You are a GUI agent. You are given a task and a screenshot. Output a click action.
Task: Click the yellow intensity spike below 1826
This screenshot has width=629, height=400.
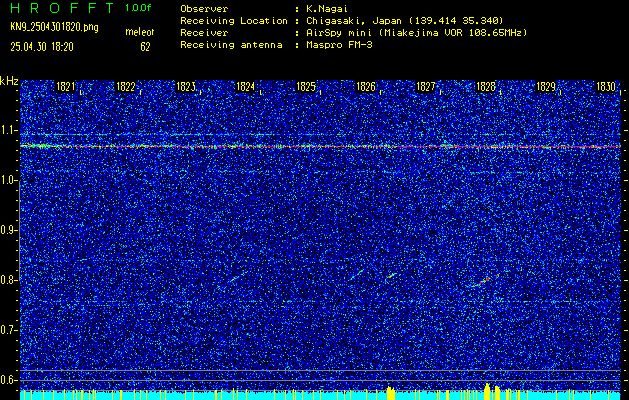coord(390,393)
